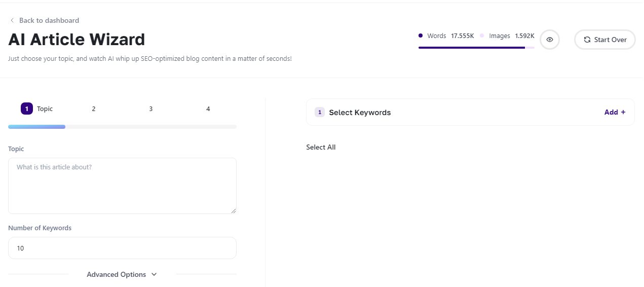Switch to wizard step 4

(x=208, y=109)
